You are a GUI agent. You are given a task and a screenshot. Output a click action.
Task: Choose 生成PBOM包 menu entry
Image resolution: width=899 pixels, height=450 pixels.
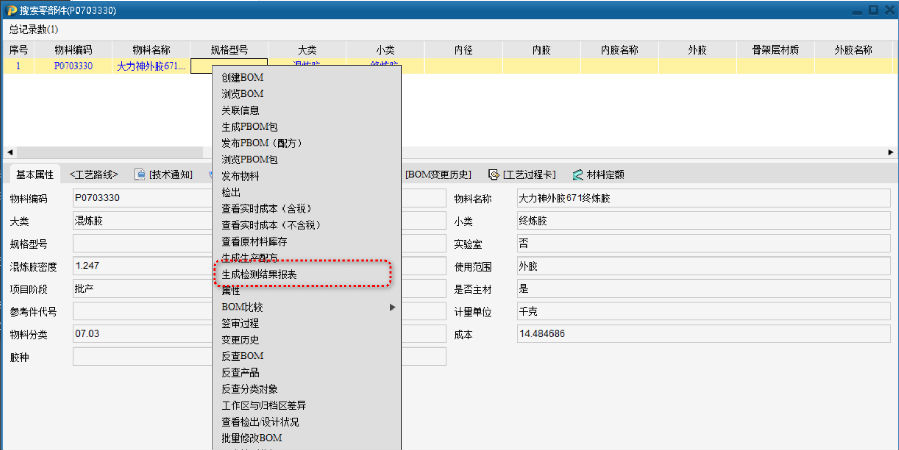(249, 127)
